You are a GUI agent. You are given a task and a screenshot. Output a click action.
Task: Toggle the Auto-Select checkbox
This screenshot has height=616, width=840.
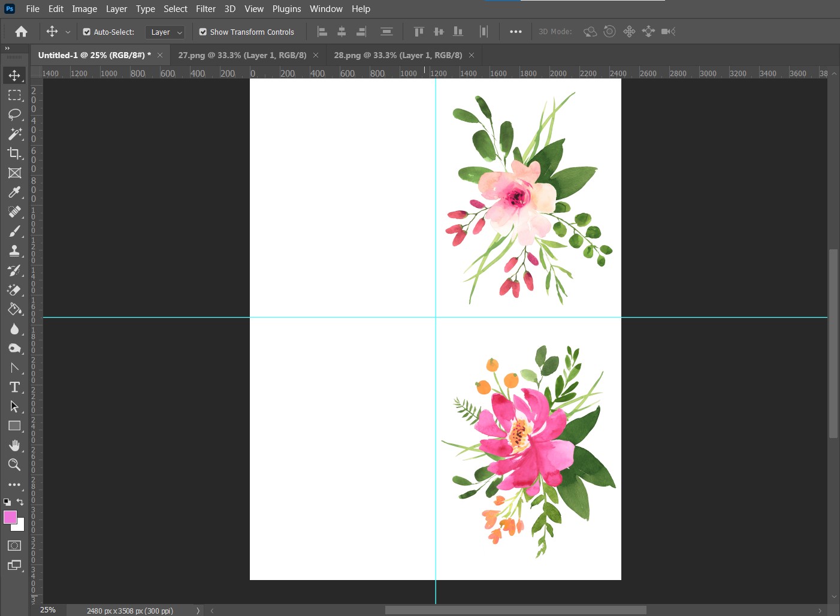point(87,32)
